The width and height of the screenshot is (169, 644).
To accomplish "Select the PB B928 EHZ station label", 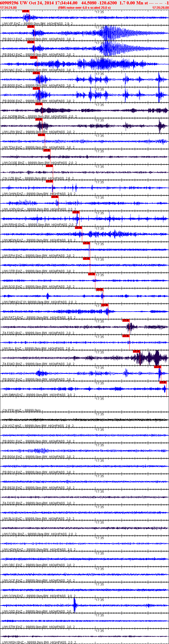I will click(38, 488).
